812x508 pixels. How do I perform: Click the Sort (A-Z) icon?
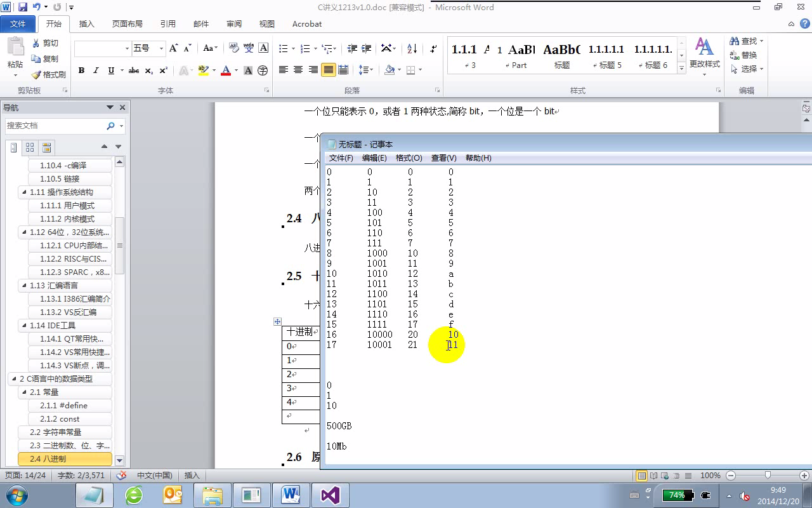pos(412,48)
